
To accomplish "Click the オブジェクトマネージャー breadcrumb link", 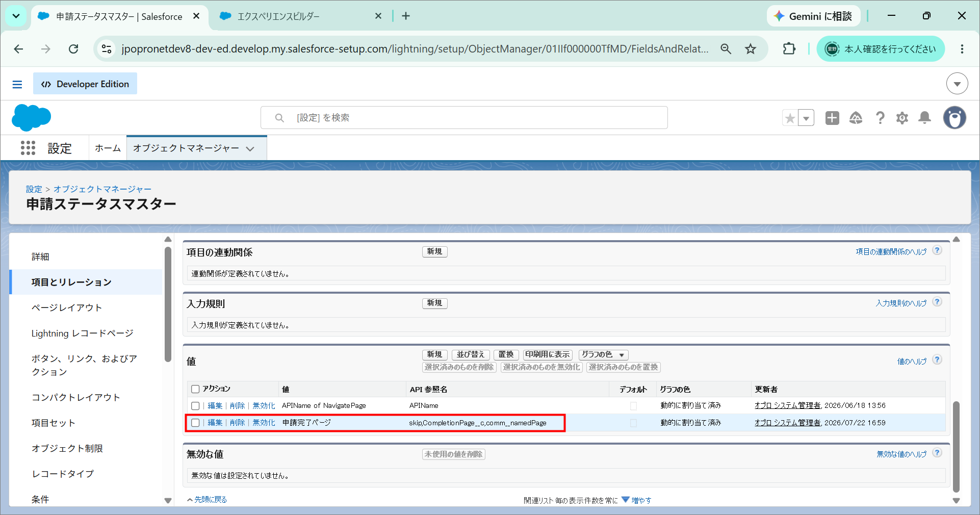I will pyautogui.click(x=102, y=189).
